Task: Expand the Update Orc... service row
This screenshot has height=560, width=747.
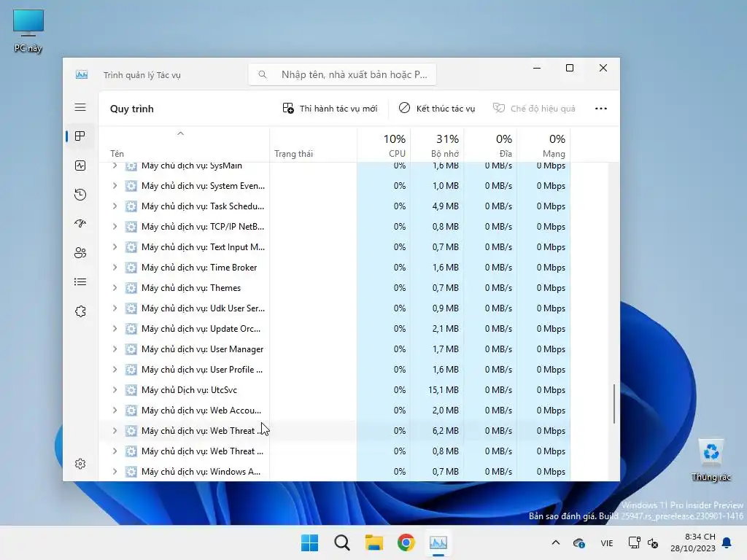Action: [115, 329]
